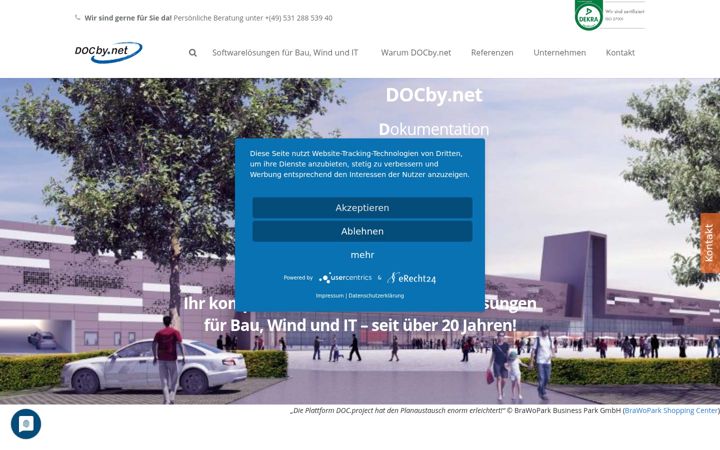This screenshot has height=450, width=720.
Task: Click the usercentrics logo
Action: 345,278
